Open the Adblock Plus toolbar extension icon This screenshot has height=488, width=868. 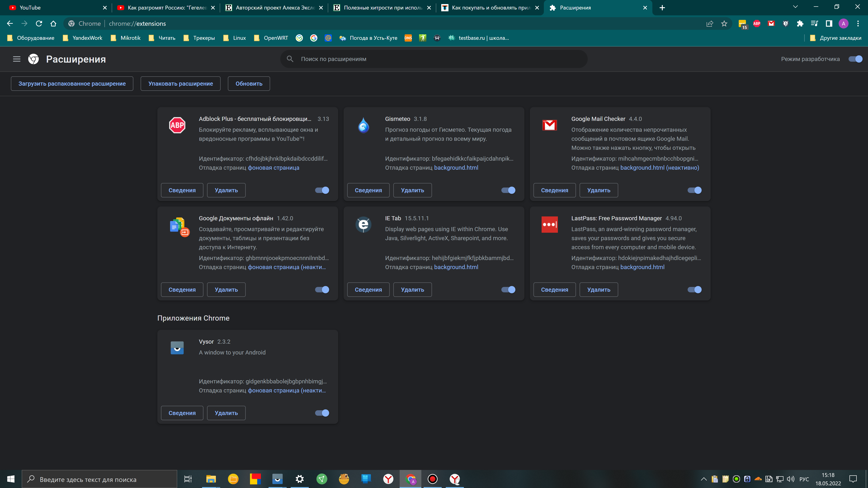coord(757,23)
